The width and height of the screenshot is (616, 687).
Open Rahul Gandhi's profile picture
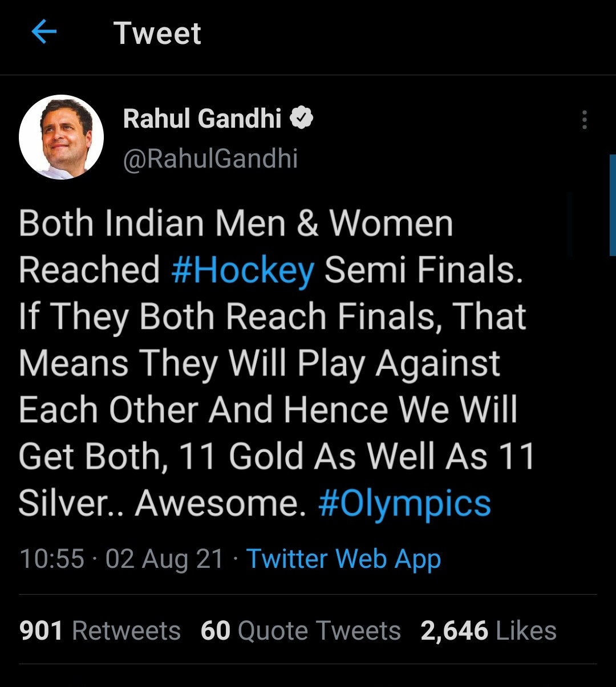(62, 137)
